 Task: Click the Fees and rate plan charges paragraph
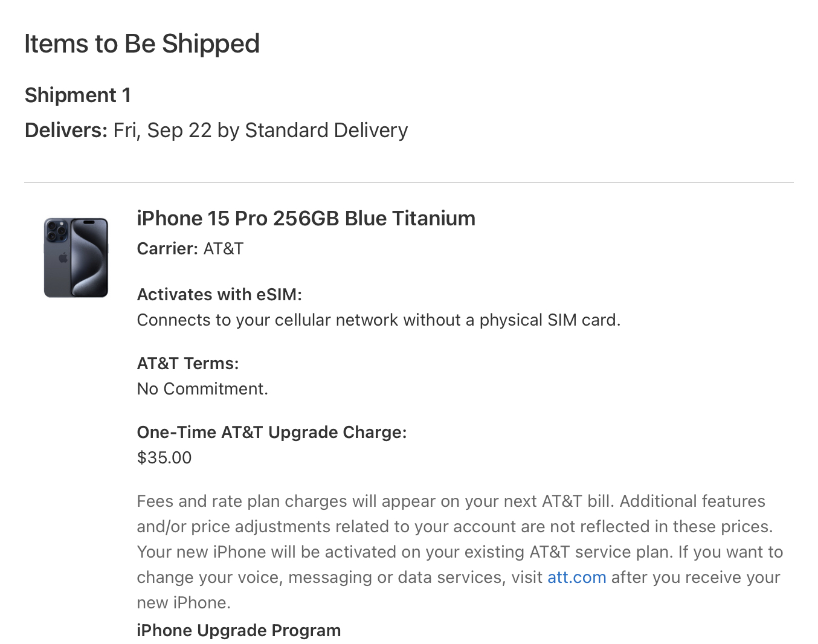coord(460,552)
